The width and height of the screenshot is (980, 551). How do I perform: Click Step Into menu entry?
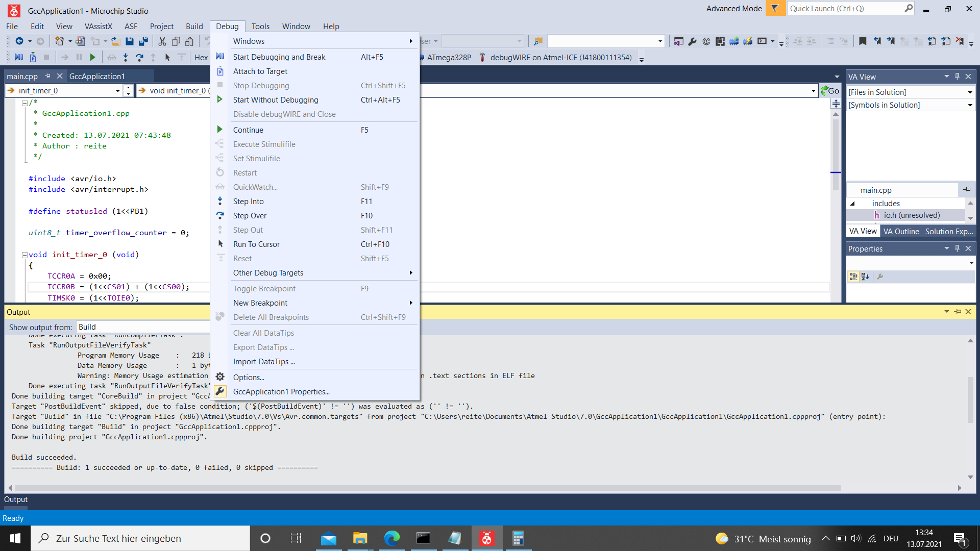(323, 201)
